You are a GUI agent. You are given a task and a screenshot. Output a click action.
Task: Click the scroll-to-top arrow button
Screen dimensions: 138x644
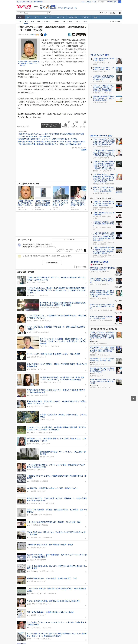point(133,398)
